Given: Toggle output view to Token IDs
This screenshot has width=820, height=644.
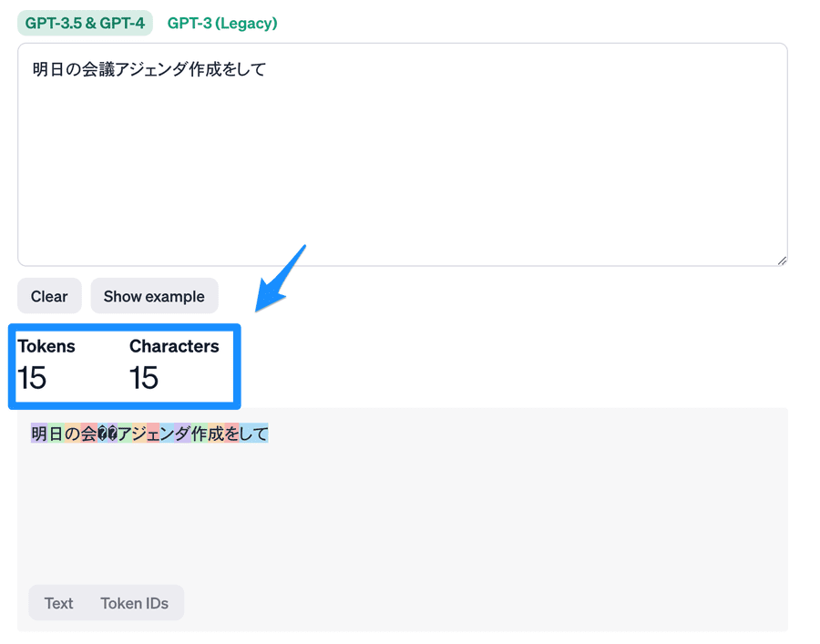Looking at the screenshot, I should pyautogui.click(x=135, y=603).
